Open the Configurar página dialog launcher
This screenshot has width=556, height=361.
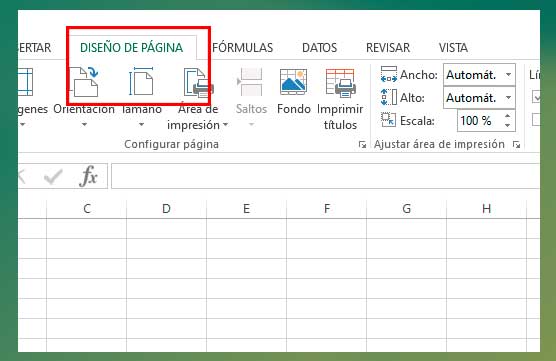[362, 144]
